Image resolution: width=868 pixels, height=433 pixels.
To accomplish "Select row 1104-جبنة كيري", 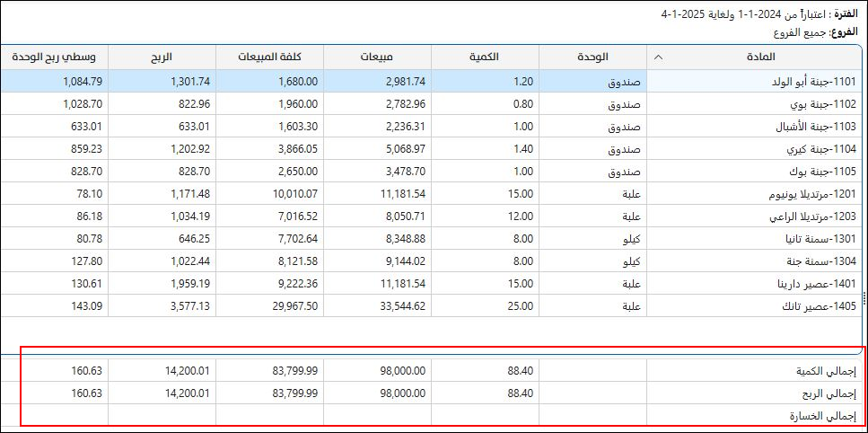I will 431,149.
